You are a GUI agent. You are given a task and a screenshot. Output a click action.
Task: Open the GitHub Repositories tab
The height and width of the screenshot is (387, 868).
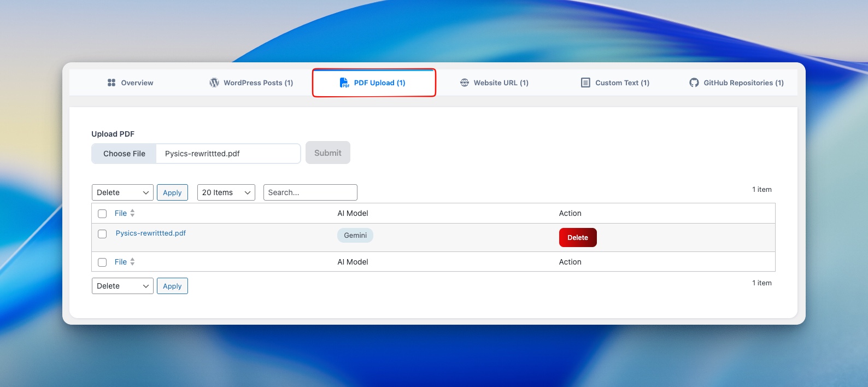click(737, 83)
